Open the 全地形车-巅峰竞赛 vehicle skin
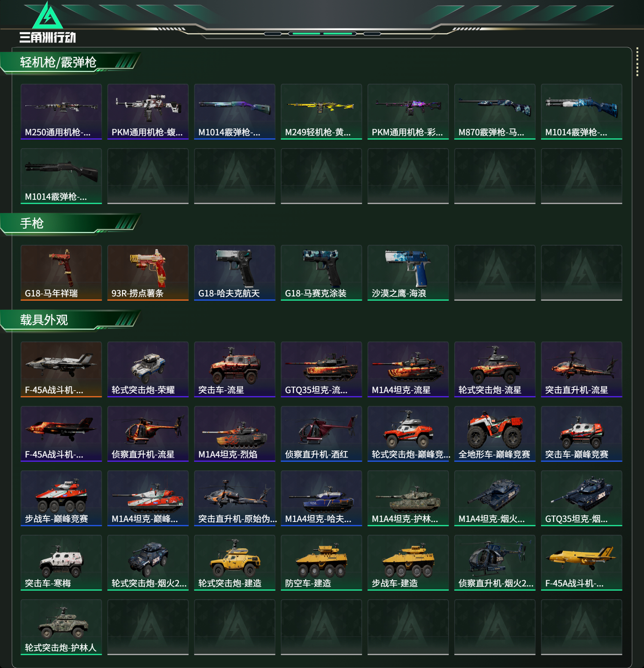 pyautogui.click(x=495, y=433)
